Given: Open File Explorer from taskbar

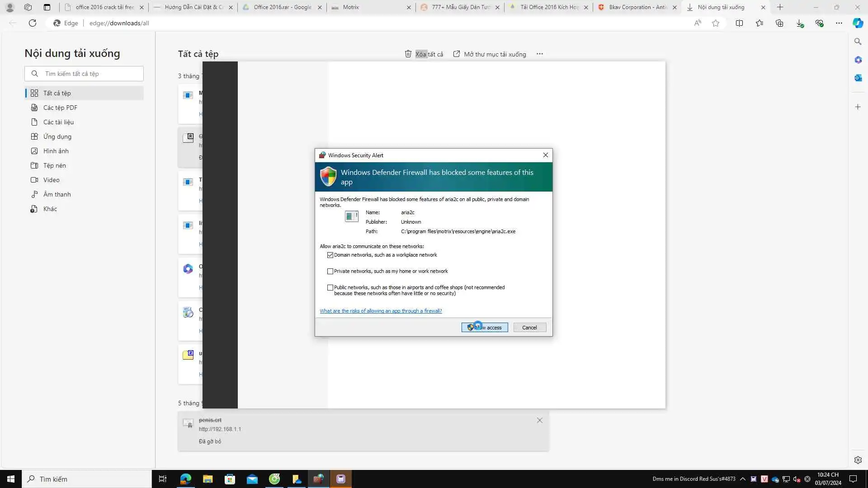Looking at the screenshot, I should coord(208,479).
